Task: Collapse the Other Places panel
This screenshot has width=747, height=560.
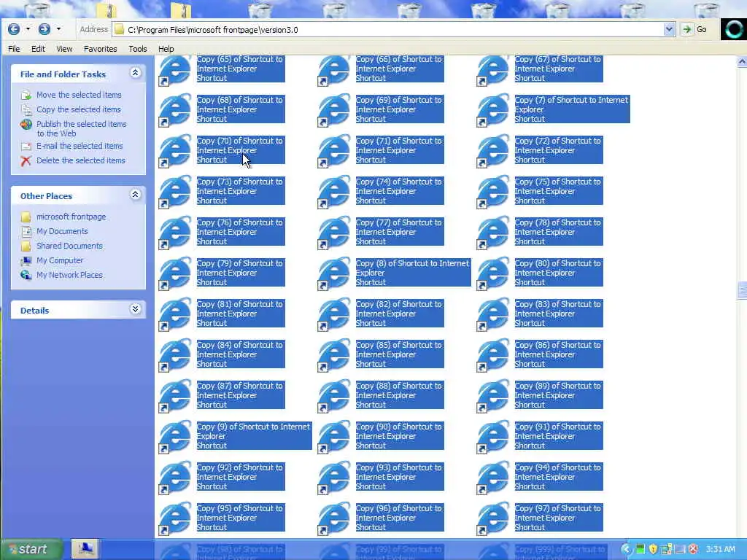Action: coord(135,195)
